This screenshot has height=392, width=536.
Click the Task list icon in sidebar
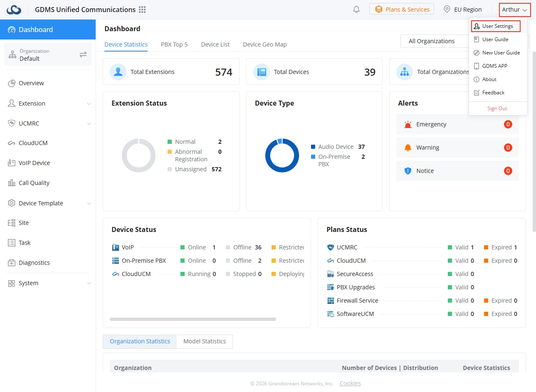click(x=12, y=243)
